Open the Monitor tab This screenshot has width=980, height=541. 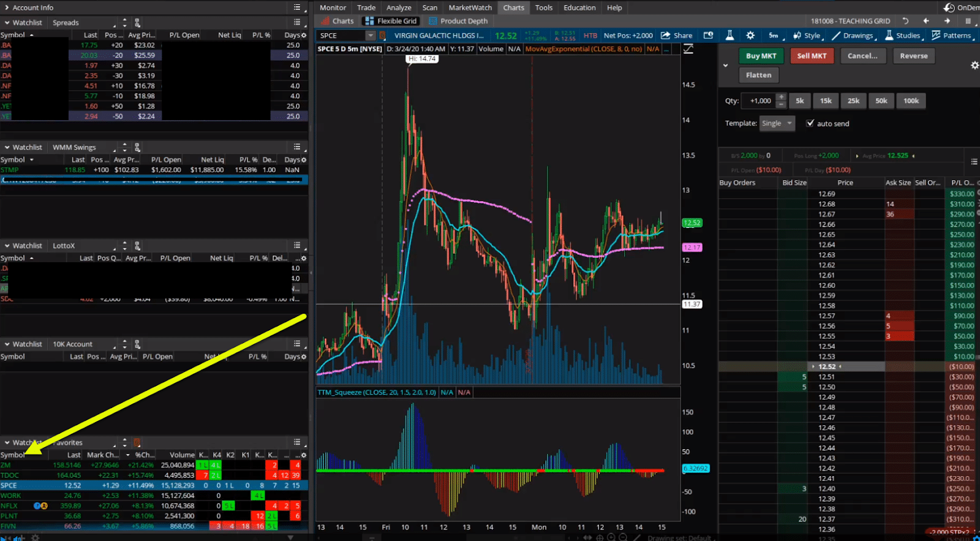click(x=333, y=7)
